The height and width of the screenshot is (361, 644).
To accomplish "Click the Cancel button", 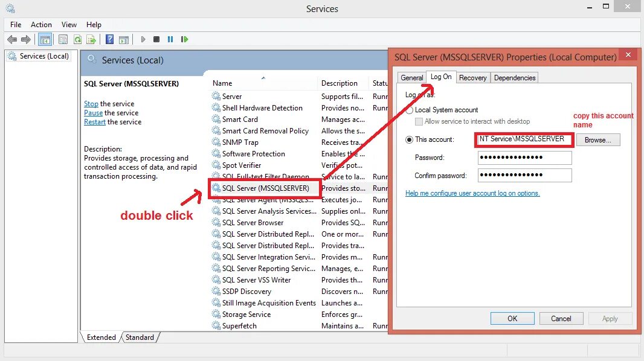I will [x=561, y=318].
